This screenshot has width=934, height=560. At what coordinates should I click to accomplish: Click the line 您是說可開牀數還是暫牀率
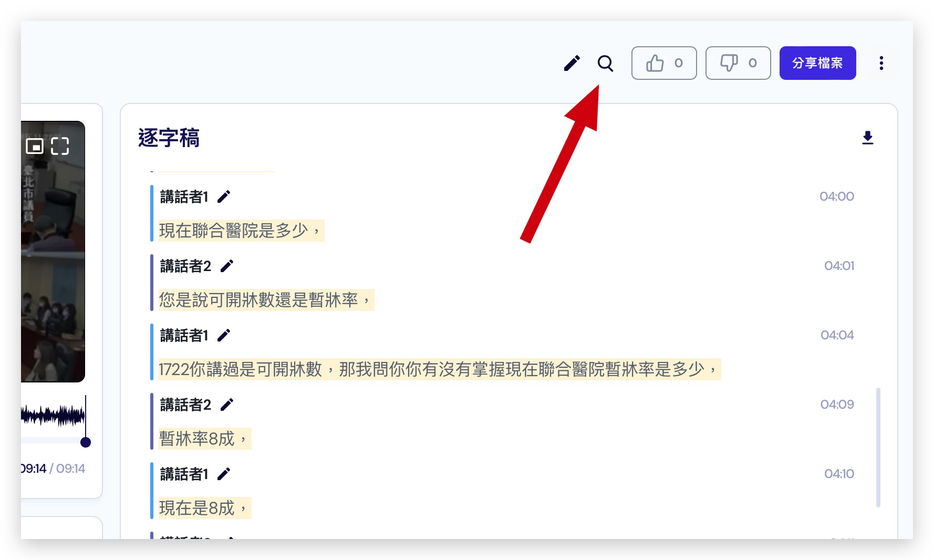tap(266, 300)
